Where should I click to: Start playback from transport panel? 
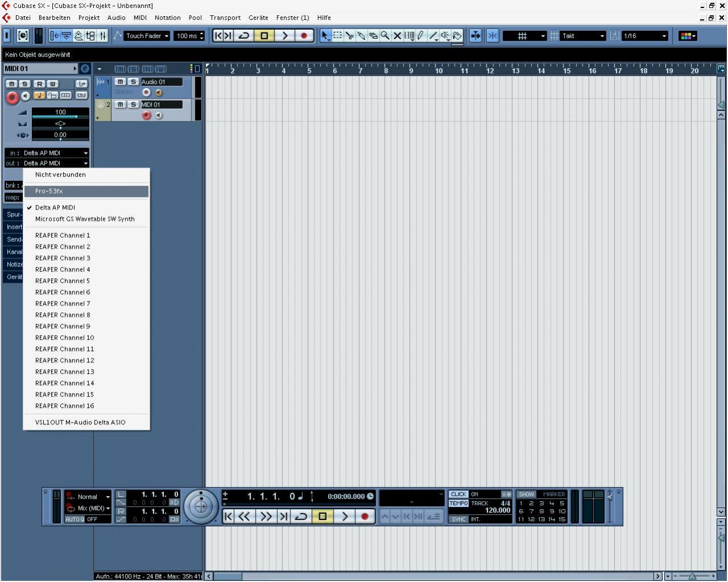344,517
